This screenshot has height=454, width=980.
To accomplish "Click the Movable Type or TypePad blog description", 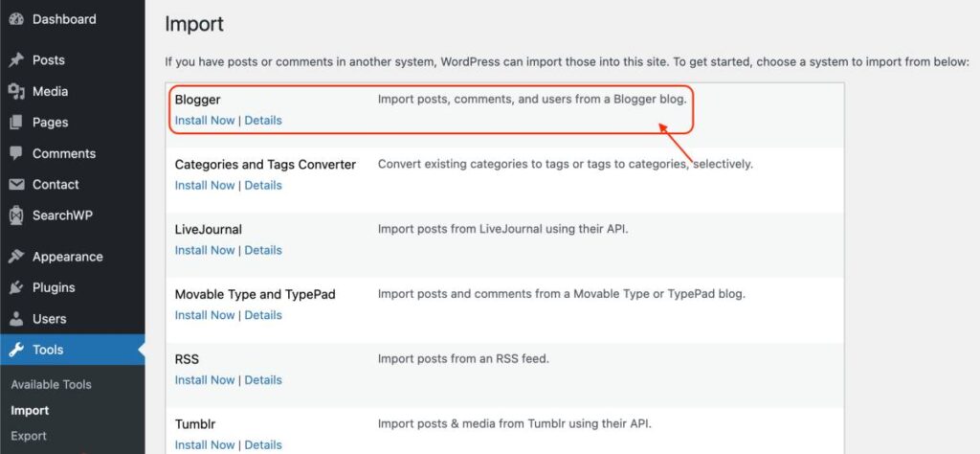I will (x=561, y=294).
